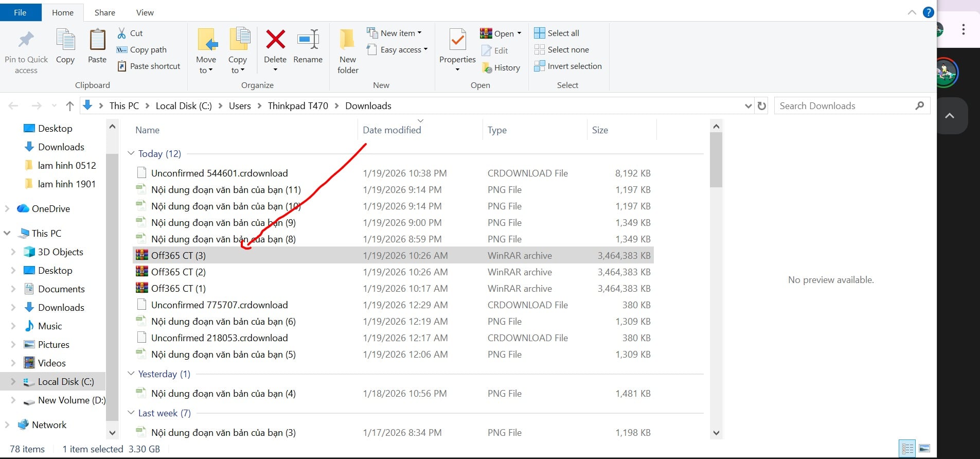The image size is (980, 459).
Task: Click the Rename icon in ribbon
Action: [308, 40]
